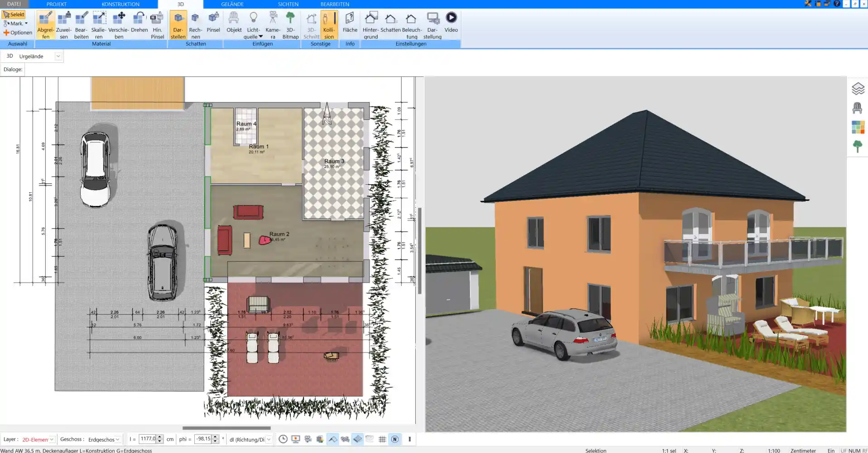The image size is (868, 453).
Task: Click the bottom toolbar overflow handle
Action: tap(410, 439)
